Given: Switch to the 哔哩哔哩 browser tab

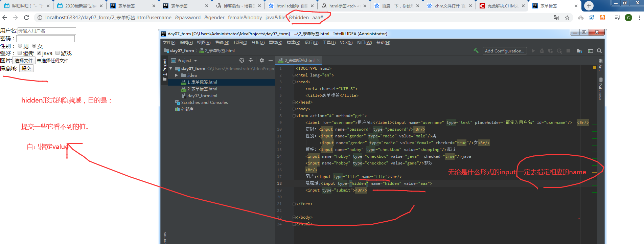Looking at the screenshot, I should click(26, 6).
